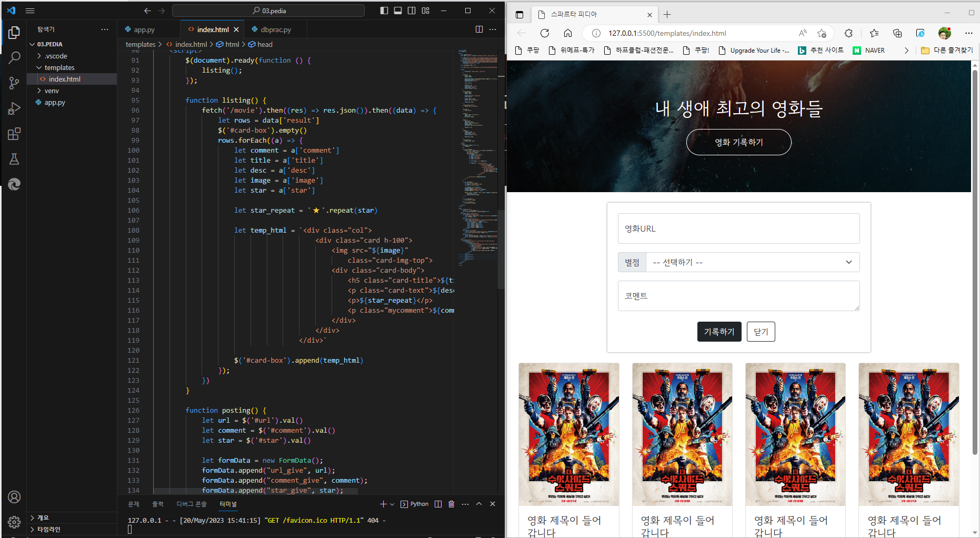
Task: Switch to the 출력 panel tab
Action: 158,504
